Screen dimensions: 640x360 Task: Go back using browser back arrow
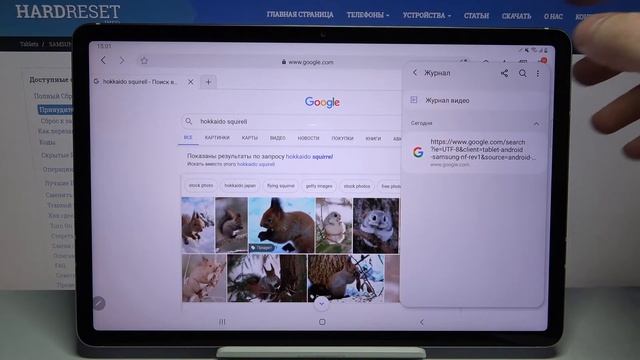pyautogui.click(x=103, y=60)
